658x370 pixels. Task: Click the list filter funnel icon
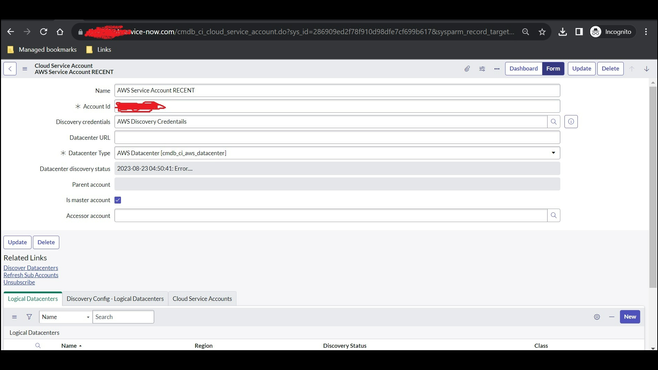[29, 317]
